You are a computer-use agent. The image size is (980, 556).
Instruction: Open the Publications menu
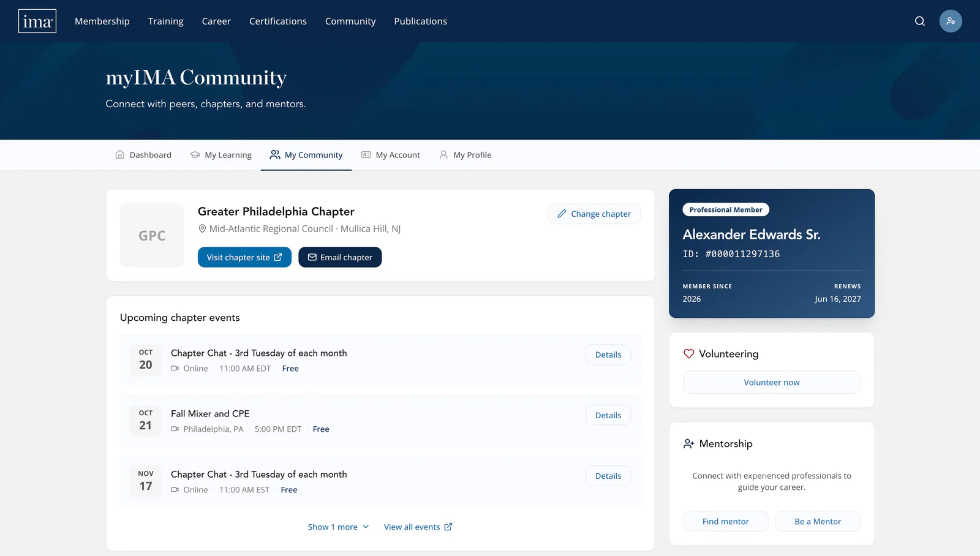point(421,21)
